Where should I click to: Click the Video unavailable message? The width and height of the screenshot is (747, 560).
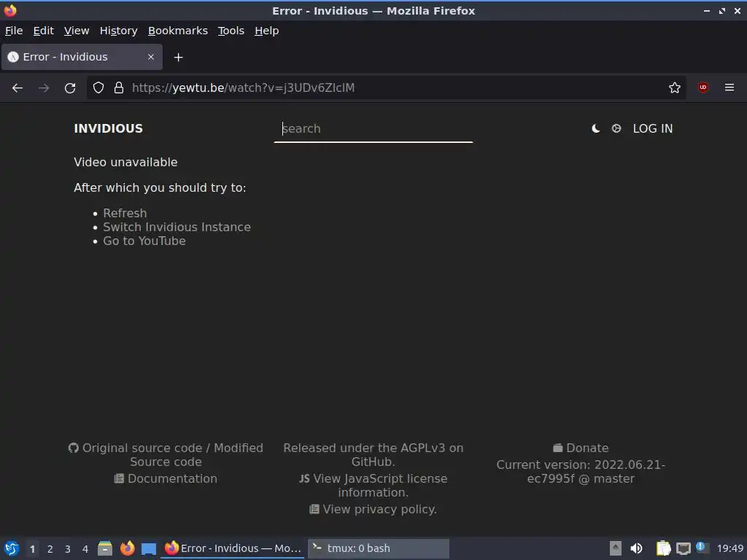pyautogui.click(x=125, y=162)
